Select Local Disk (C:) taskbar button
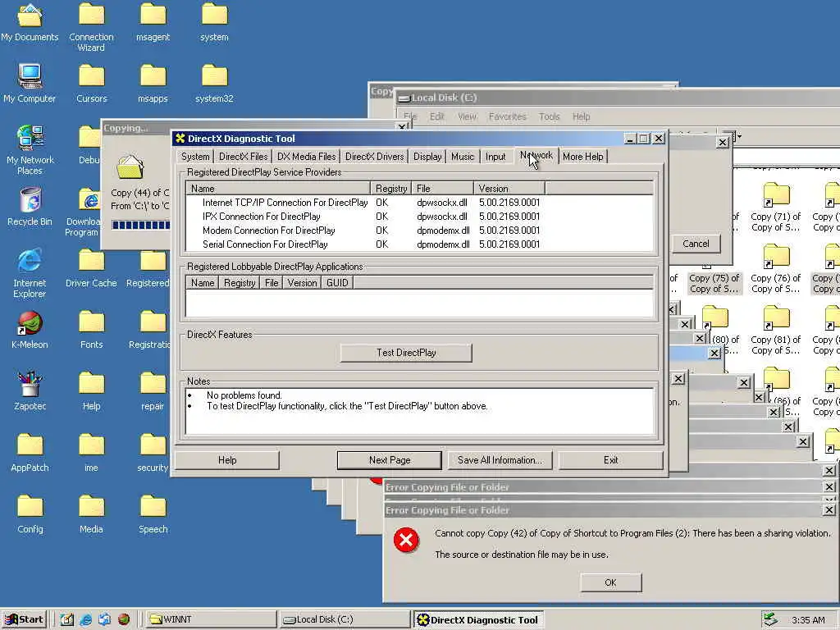Viewport: 840px width, 630px height. [x=345, y=620]
